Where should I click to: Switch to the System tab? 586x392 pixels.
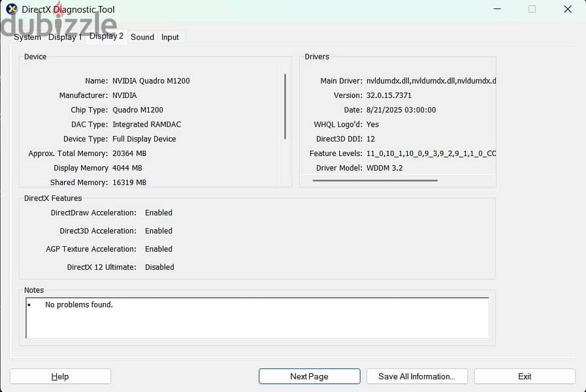27,37
